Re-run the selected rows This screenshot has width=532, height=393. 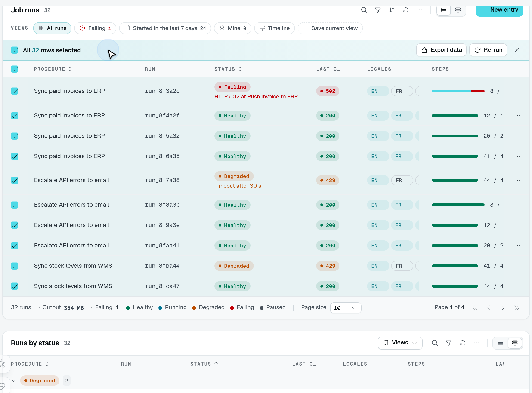(x=488, y=50)
